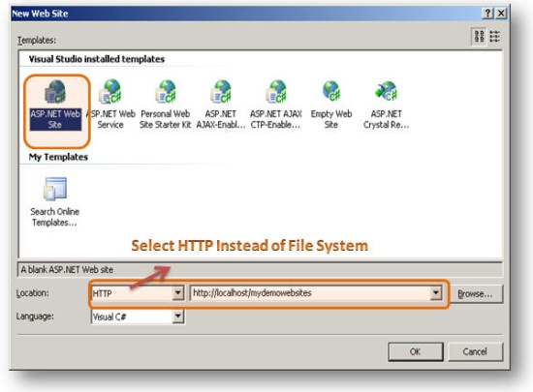Select the Empty Web Site template
The image size is (533, 392).
click(331, 105)
